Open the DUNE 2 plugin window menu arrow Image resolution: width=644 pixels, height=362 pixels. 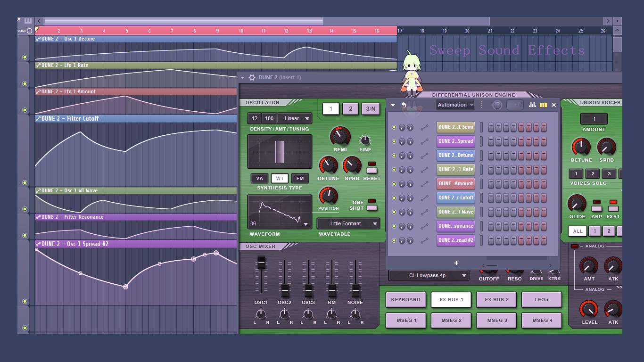[x=242, y=77]
